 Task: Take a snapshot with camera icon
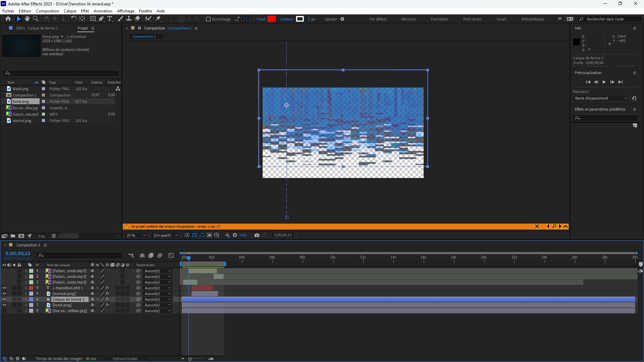click(257, 235)
